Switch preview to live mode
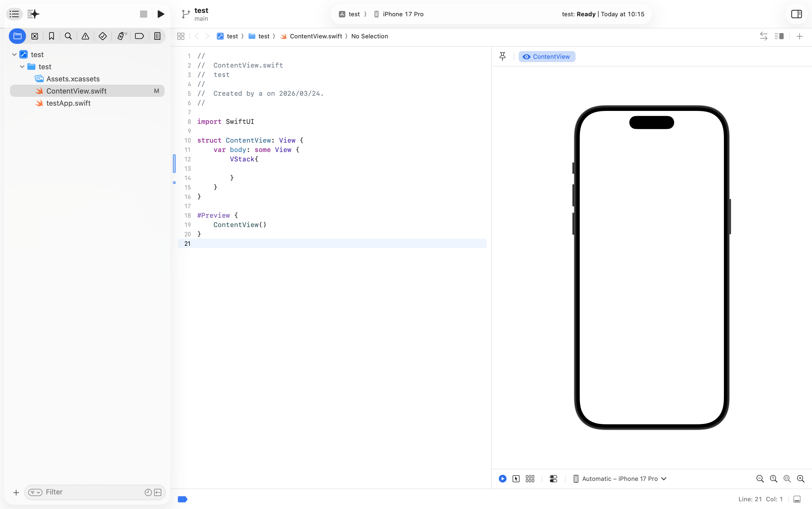The image size is (812, 509). [x=502, y=478]
